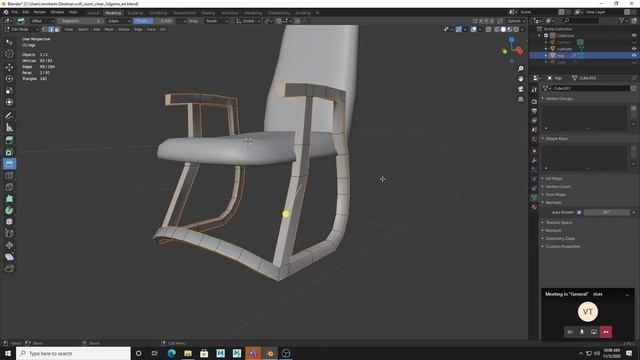
Task: Open the Global transform orientation dropdown
Action: [x=248, y=21]
